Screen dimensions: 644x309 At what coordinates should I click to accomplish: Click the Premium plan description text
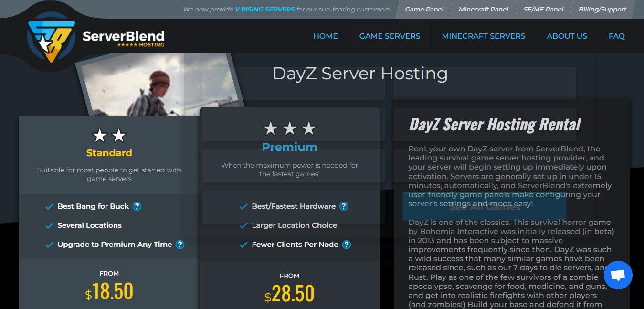pos(289,170)
